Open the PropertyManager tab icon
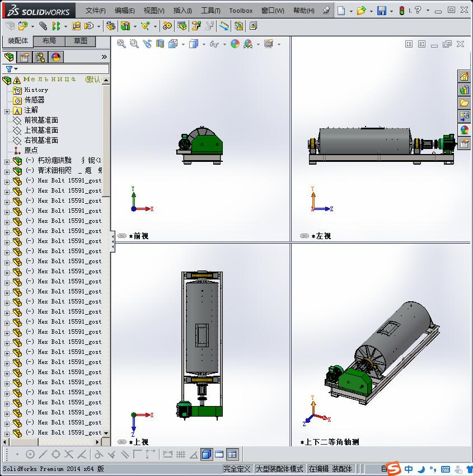This screenshot has height=476, width=473. point(25,57)
